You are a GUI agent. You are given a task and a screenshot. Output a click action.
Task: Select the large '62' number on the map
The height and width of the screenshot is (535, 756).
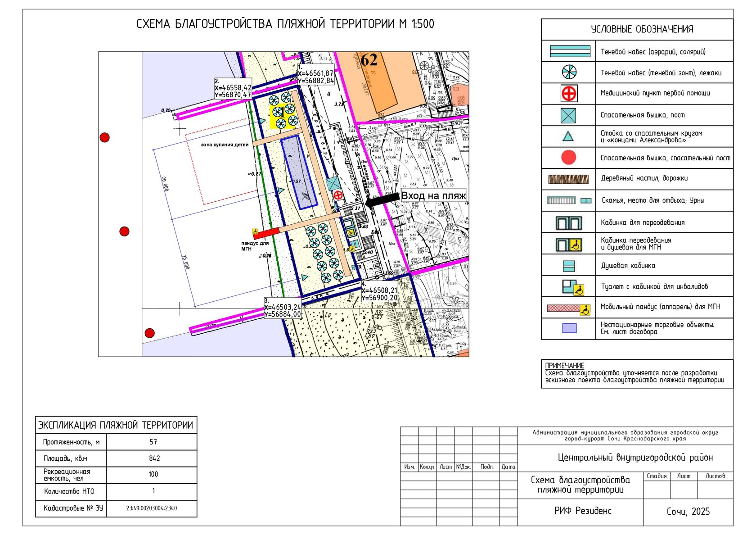click(369, 60)
